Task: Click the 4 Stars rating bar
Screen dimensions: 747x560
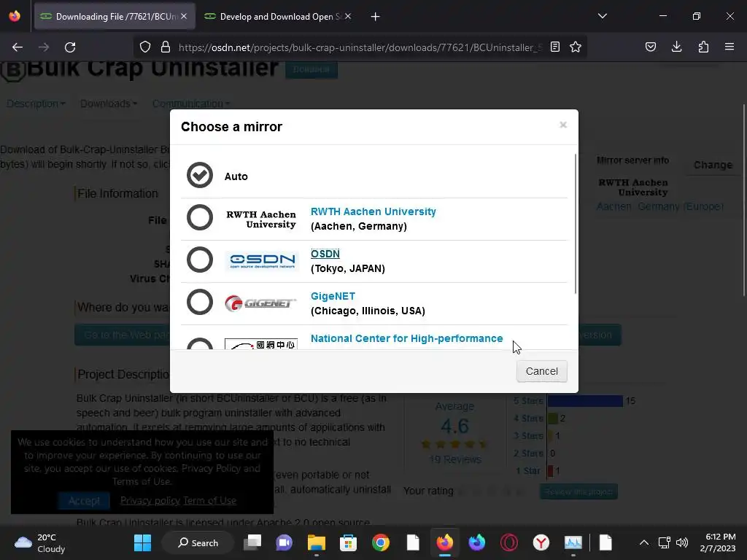Action: point(553,419)
